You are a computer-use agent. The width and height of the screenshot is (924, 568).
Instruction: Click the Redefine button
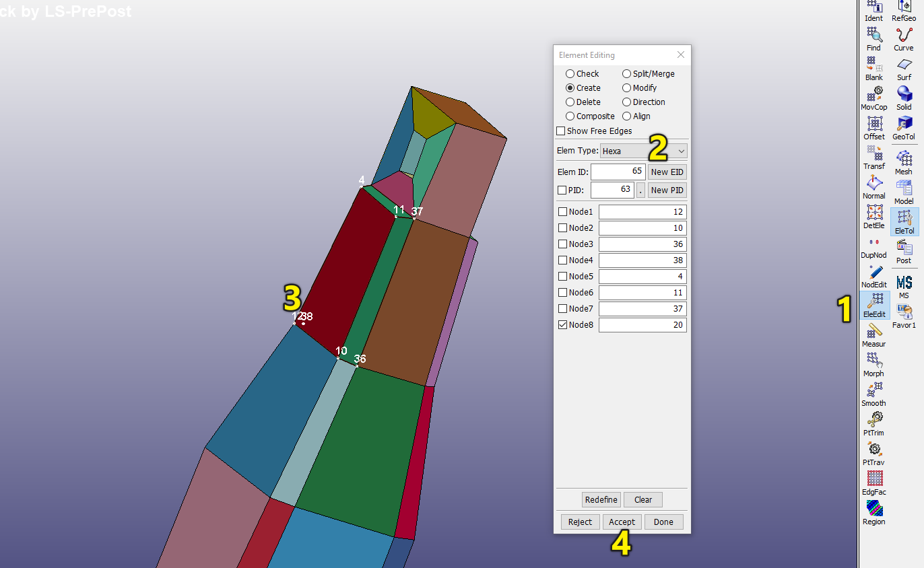coord(601,500)
